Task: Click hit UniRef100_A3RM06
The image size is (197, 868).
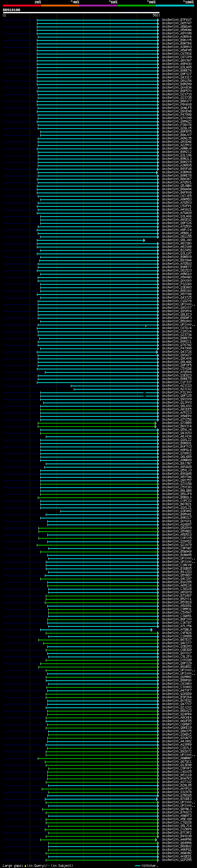Action: click(176, 172)
